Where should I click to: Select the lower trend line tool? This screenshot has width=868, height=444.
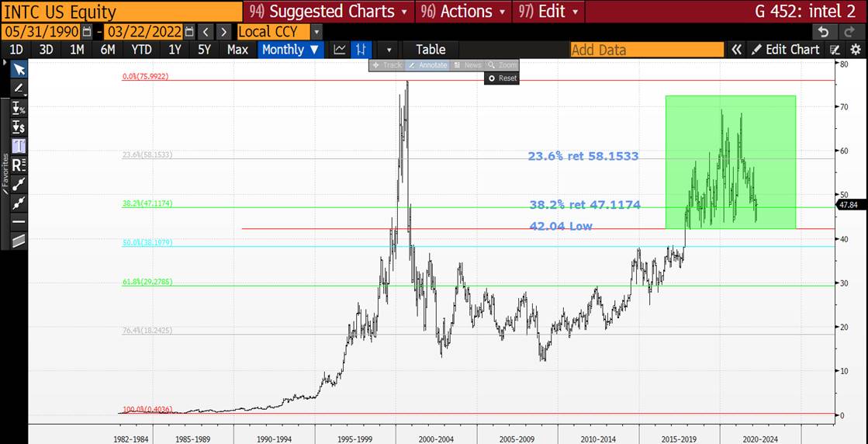pyautogui.click(x=19, y=203)
